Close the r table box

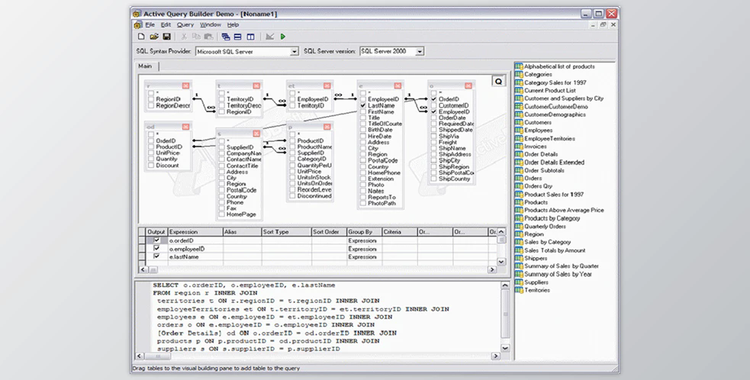tap(186, 86)
